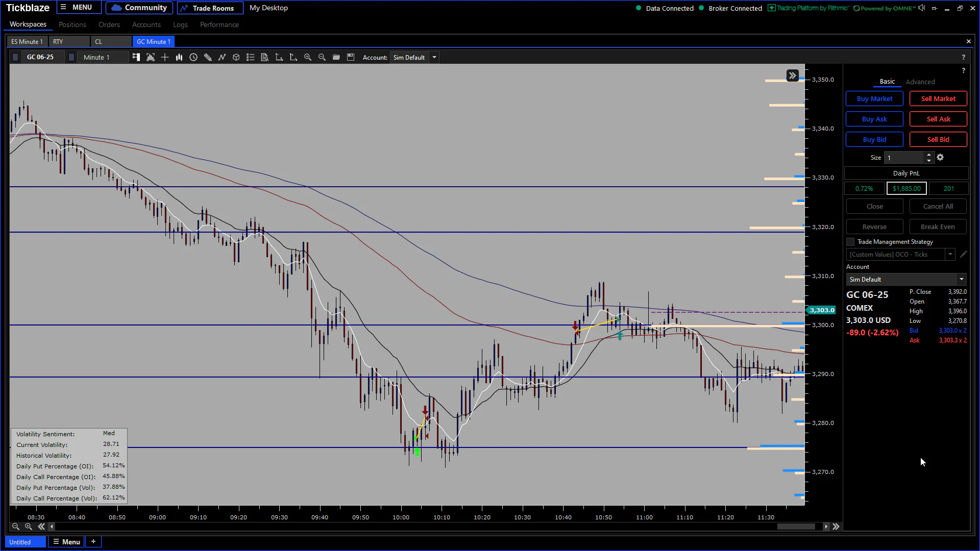Open order size settings gear icon
The width and height of the screenshot is (980, 551).
point(940,158)
